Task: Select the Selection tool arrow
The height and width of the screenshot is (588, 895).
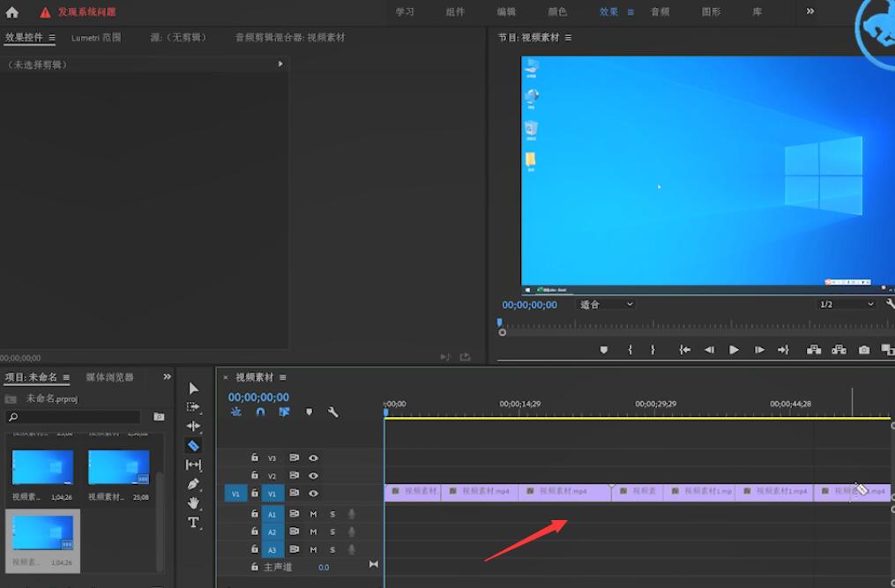Action: click(193, 388)
